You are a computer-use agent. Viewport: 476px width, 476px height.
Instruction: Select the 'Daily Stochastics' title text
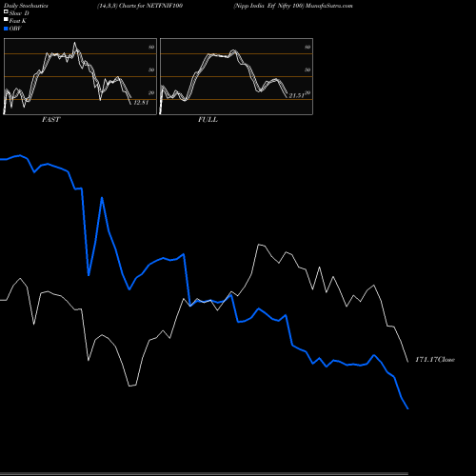click(x=26, y=6)
